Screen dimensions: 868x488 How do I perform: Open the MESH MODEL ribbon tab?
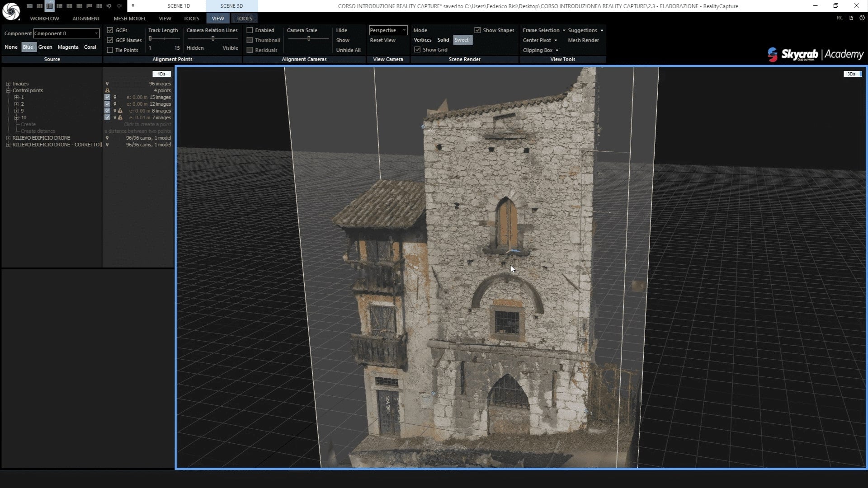129,19
